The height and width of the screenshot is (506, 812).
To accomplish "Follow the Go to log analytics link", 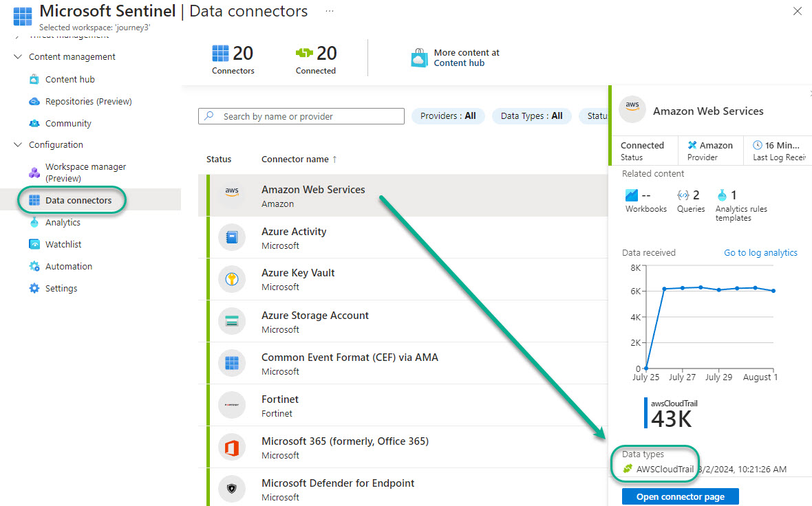I will tap(760, 253).
